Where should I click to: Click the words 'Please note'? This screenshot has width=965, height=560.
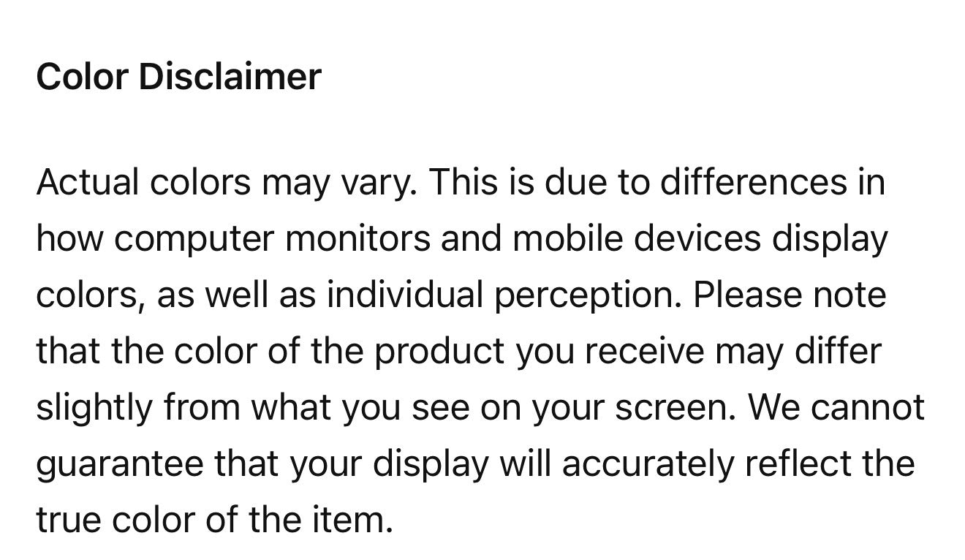click(x=790, y=295)
